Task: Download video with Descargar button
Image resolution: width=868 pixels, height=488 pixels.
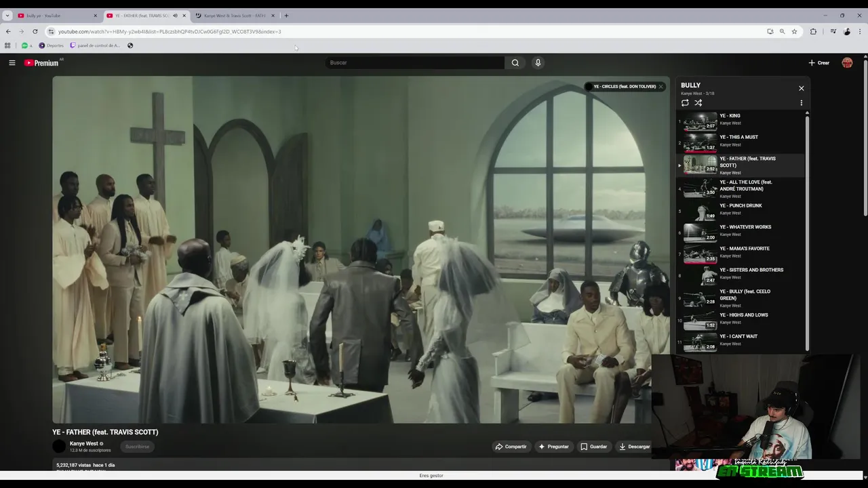Action: [634, 447]
